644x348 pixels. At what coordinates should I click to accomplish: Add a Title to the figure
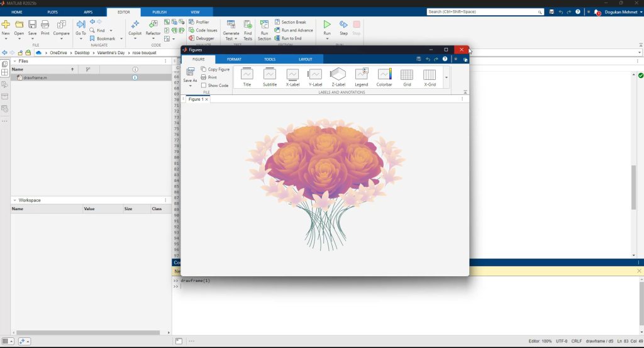247,77
